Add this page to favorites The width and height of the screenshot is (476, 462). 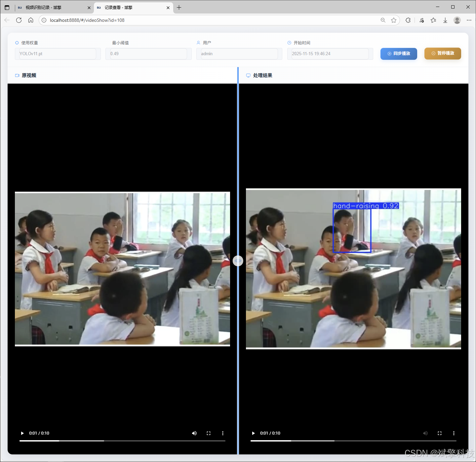tap(394, 20)
